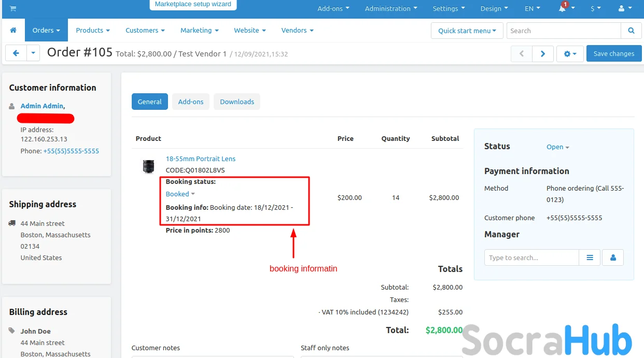This screenshot has width=644, height=358.
Task: Open the gear settings menu
Action: pyautogui.click(x=570, y=54)
